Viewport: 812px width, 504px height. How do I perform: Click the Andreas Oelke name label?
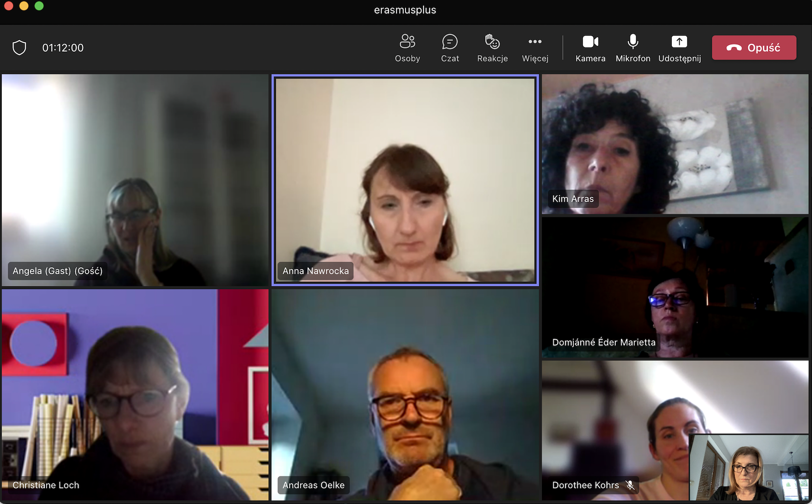click(313, 485)
